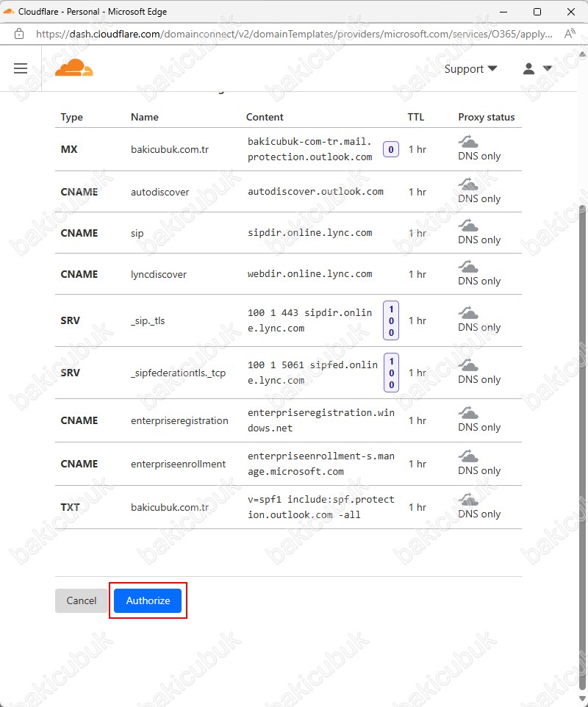Click the enterpriseenrollment name cell

178,464
